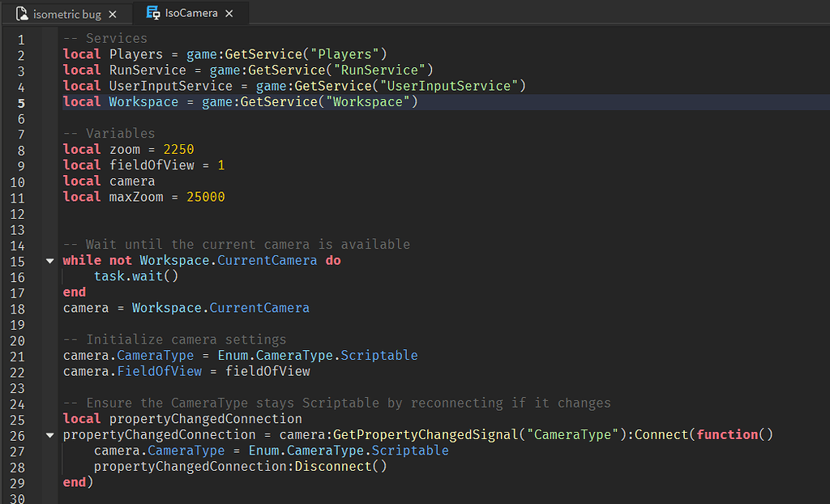Click the place file icon on isometric bug tab
Image resolution: width=830 pixels, height=504 pixels.
(23, 14)
